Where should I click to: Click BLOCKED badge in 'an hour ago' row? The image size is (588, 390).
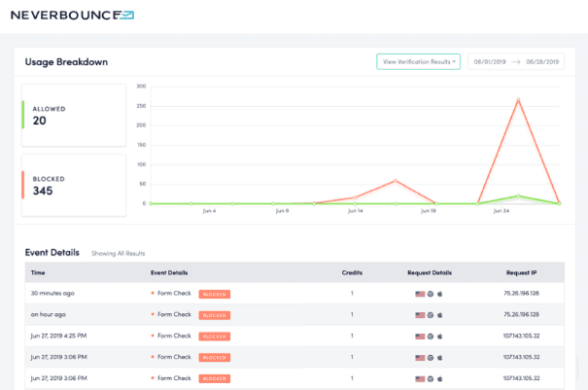point(213,315)
